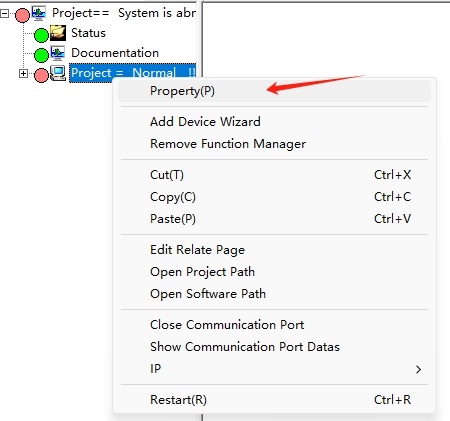450x421 pixels.
Task: Select the Status folder icon
Action: point(58,33)
